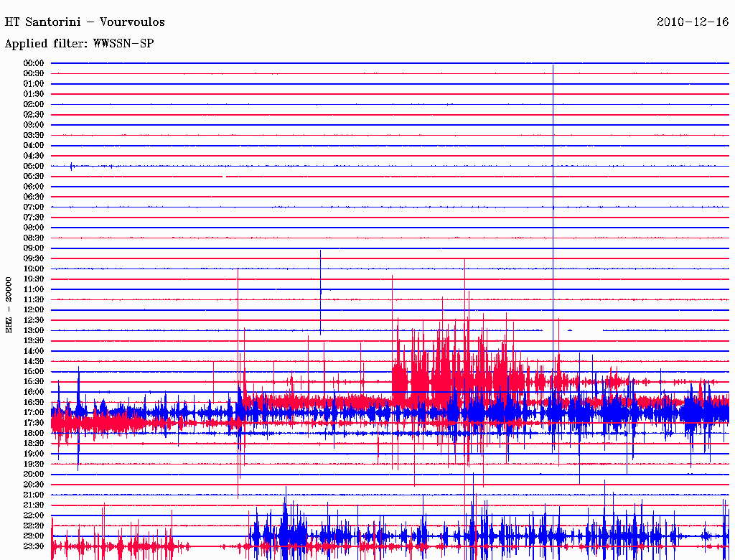Click the Applied filter: WWSSN-SP label
The height and width of the screenshot is (560, 735).
(x=80, y=44)
